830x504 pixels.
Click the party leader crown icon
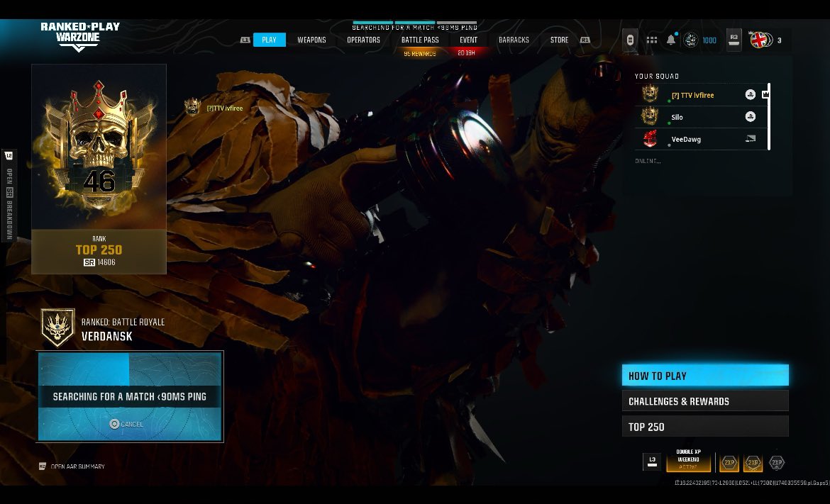tap(764, 95)
